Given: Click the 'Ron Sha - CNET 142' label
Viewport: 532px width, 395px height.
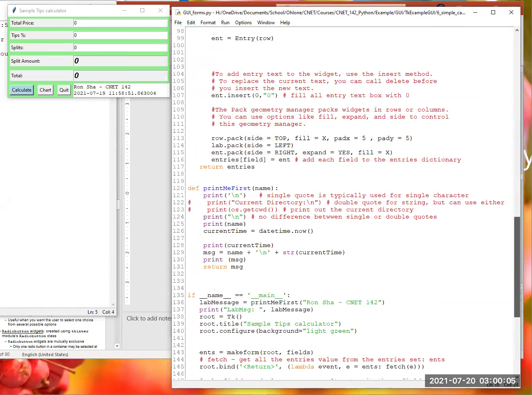Looking at the screenshot, I should pos(102,87).
